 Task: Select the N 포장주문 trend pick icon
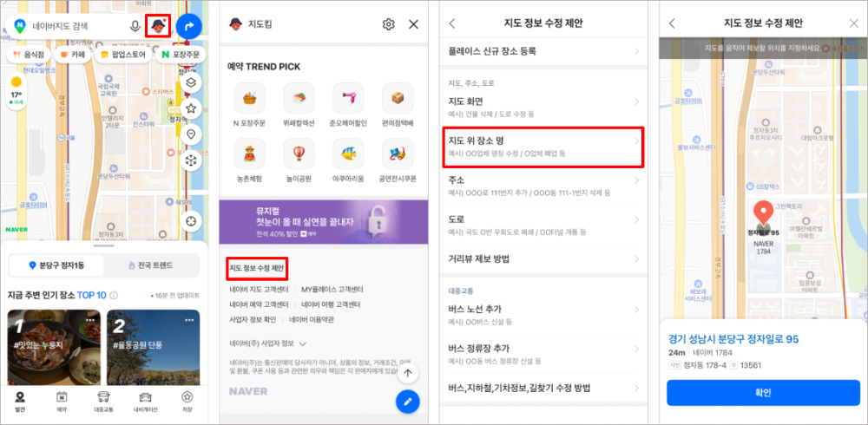pos(249,105)
